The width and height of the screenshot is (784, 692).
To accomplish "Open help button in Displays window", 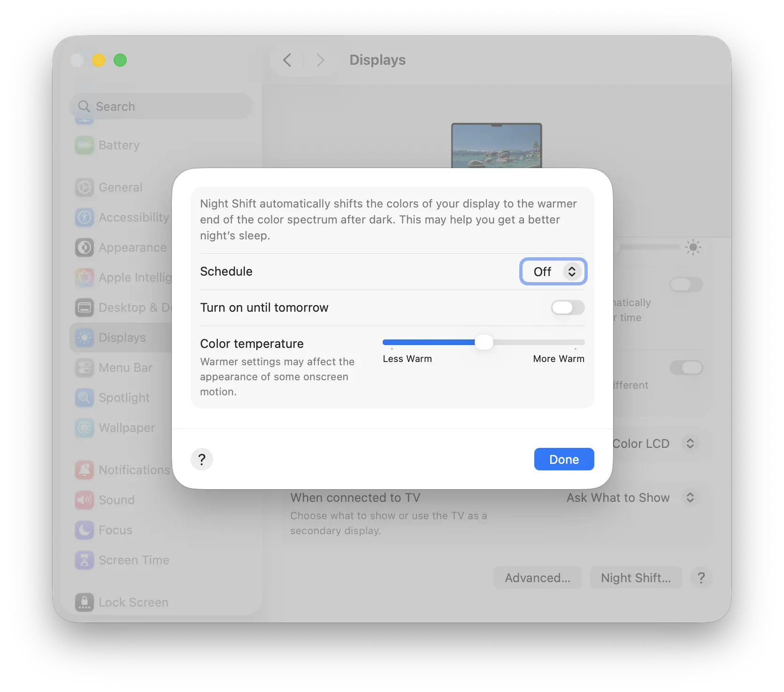I will click(701, 578).
